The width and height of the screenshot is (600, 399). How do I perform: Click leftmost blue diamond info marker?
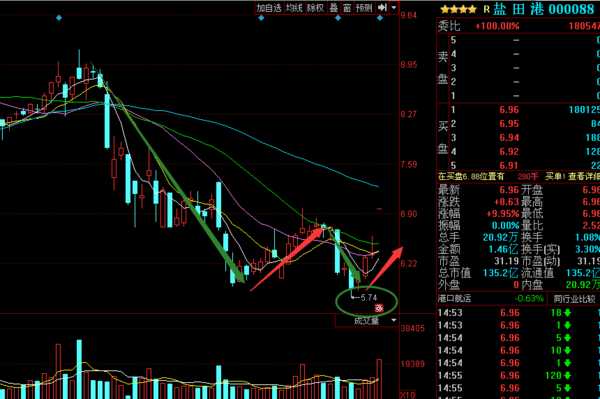click(x=59, y=18)
